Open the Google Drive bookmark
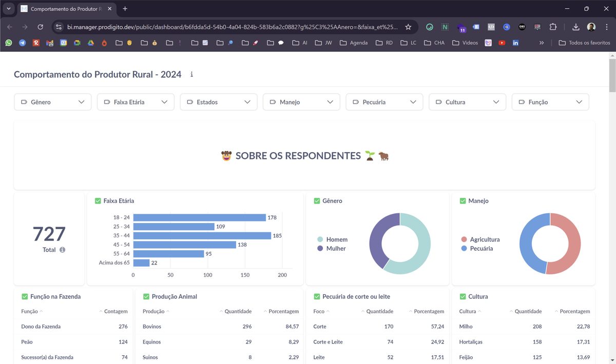 [91, 43]
